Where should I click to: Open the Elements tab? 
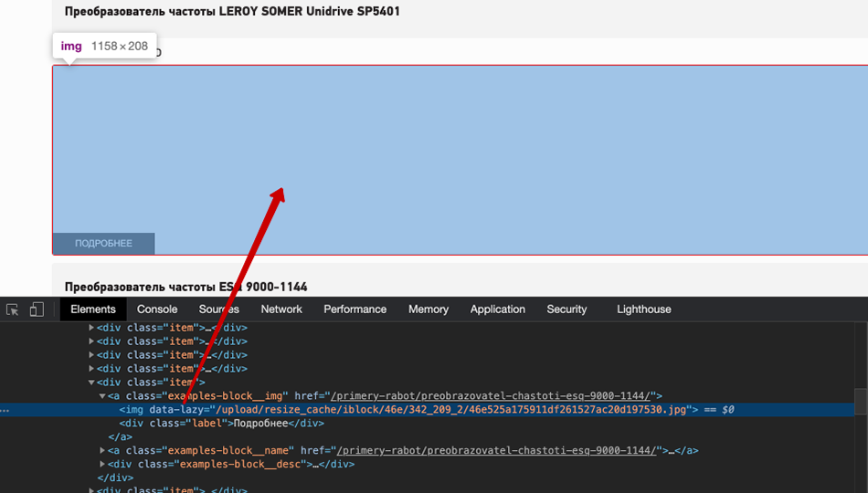93,309
